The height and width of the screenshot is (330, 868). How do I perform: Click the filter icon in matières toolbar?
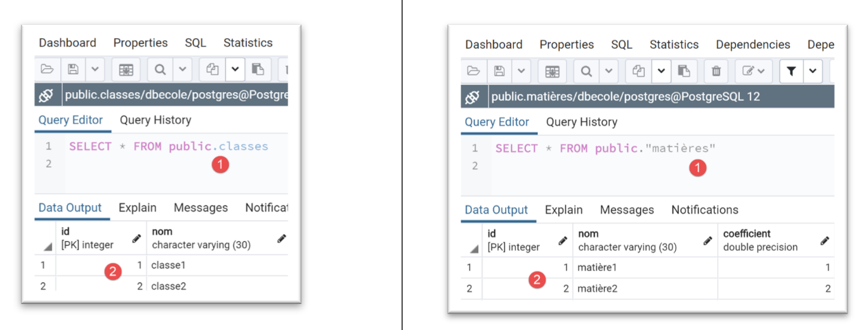(x=791, y=71)
